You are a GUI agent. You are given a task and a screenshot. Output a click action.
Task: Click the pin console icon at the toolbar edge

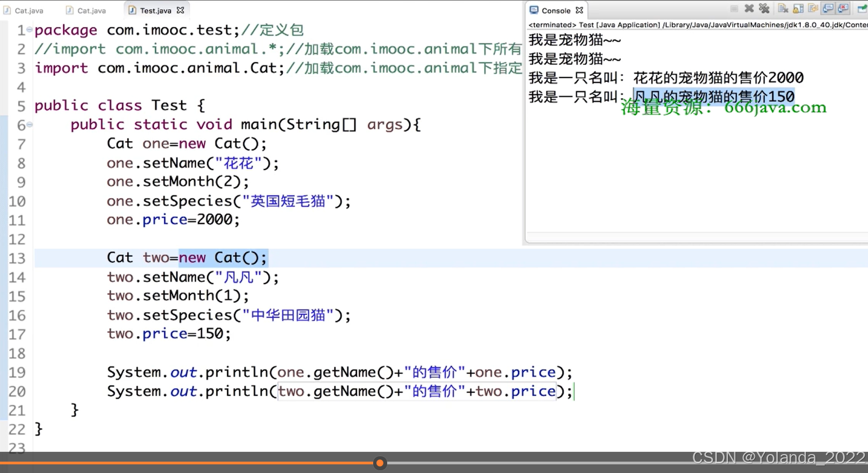tap(862, 9)
